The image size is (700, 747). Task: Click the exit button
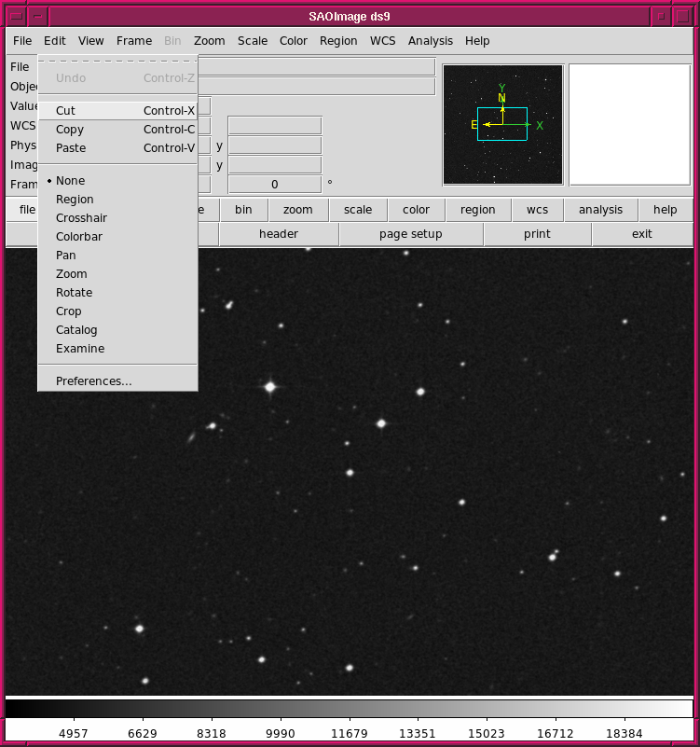[642, 234]
